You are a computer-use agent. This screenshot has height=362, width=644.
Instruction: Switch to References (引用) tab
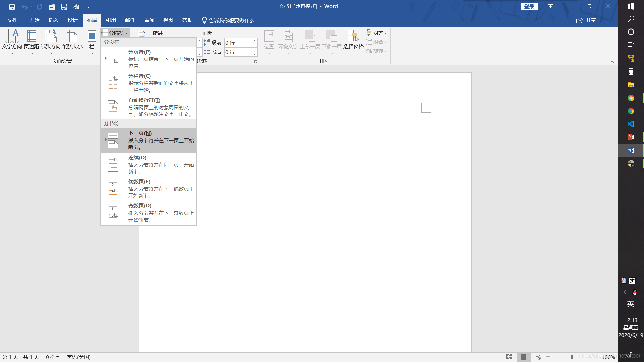pyautogui.click(x=111, y=20)
